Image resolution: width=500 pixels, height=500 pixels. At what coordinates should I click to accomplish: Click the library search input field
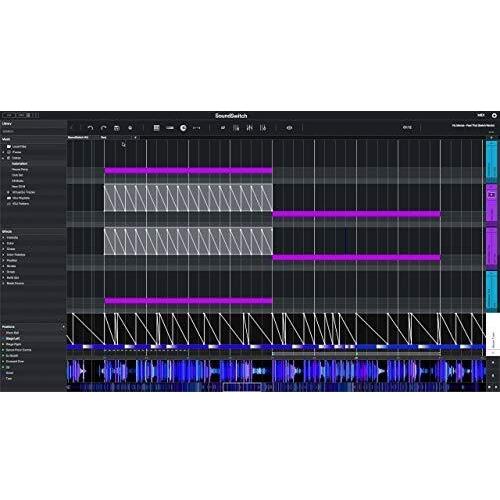pos(33,131)
